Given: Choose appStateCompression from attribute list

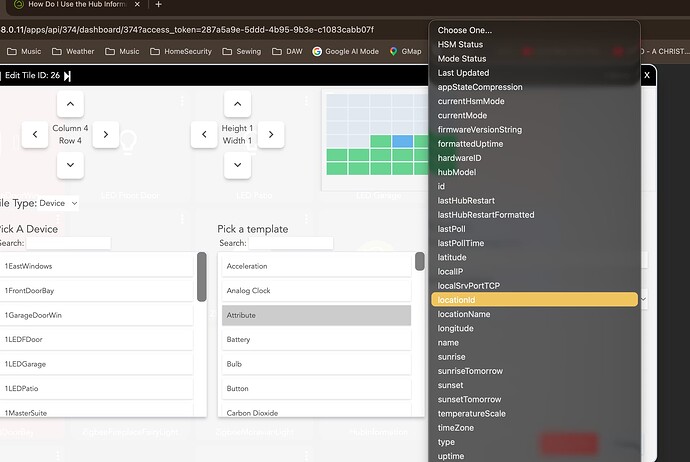Looking at the screenshot, I should [534, 87].
